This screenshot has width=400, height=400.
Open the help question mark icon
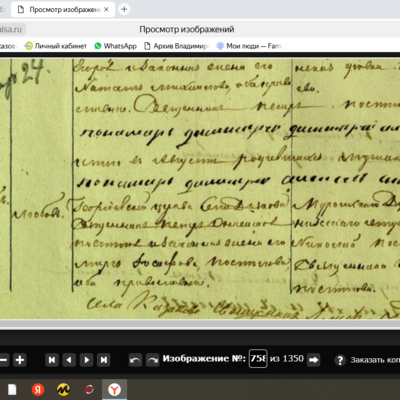[340, 360]
